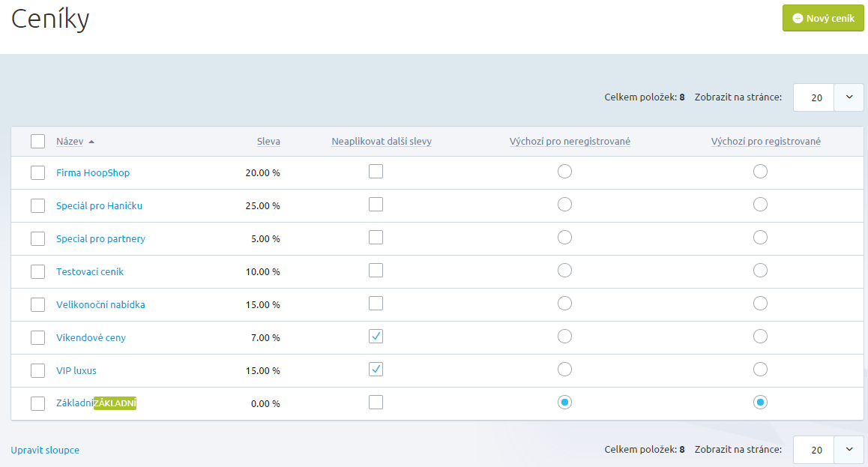Set Víkendové ceny as default for registrované

pyautogui.click(x=760, y=336)
